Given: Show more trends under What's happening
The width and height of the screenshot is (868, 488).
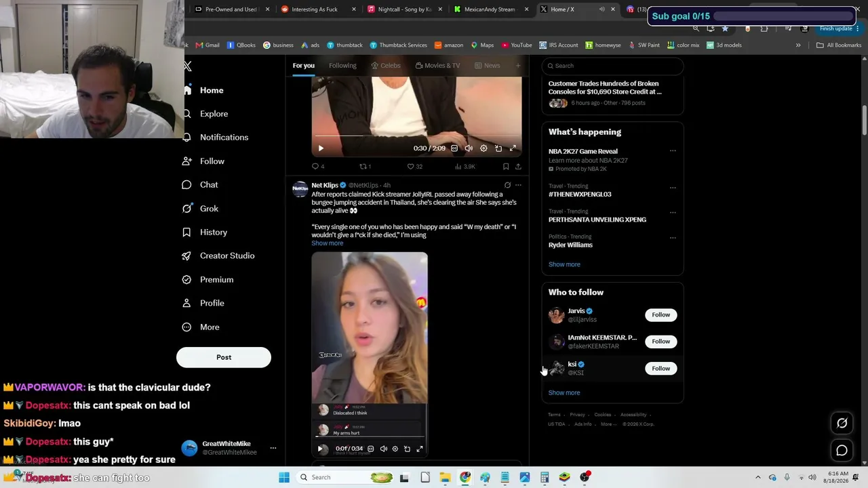Looking at the screenshot, I should tap(564, 264).
